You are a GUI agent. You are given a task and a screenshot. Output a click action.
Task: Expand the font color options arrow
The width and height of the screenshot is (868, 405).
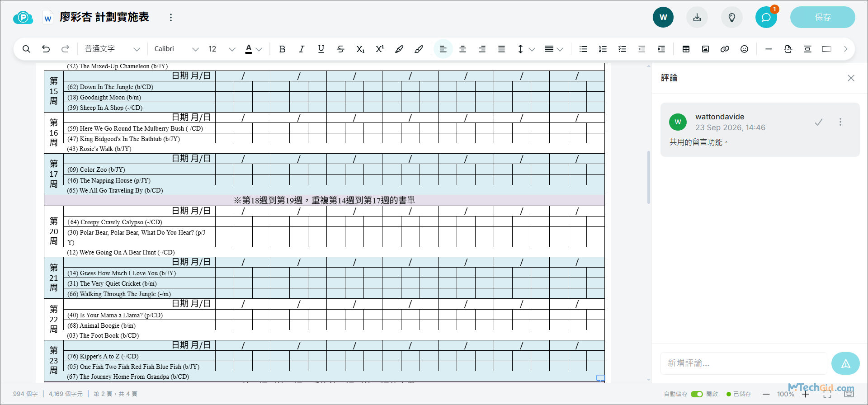[259, 49]
